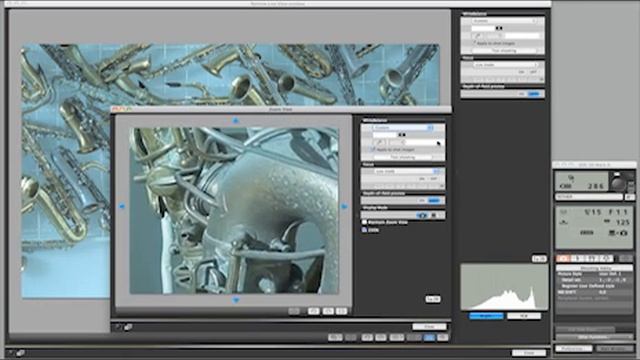Switch histogram to Brightness display
Image resolution: width=640 pixels, height=360 pixels.
coord(486,316)
